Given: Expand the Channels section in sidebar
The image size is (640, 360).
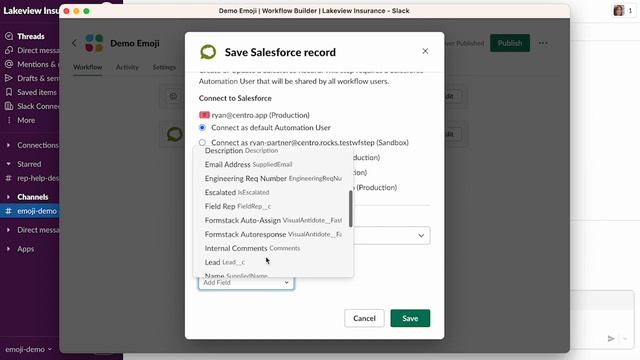Looking at the screenshot, I should 8,197.
